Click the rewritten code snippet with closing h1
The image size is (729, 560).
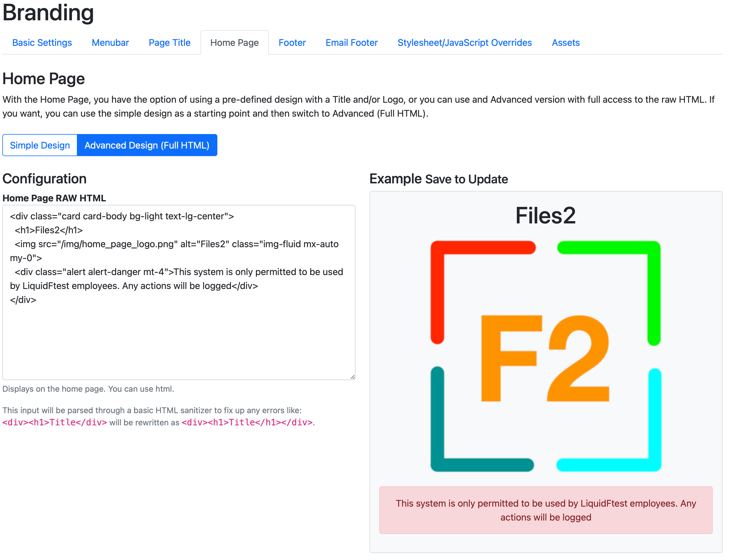[247, 422]
